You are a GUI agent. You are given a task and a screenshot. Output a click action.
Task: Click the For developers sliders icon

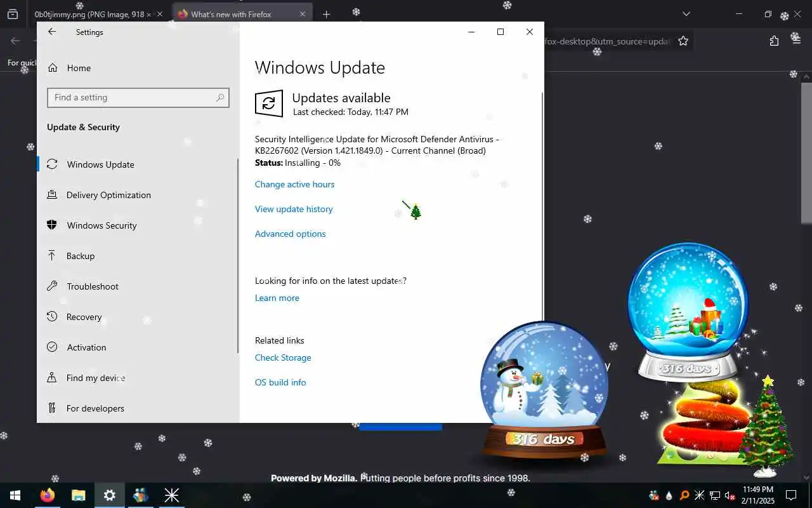coord(53,408)
